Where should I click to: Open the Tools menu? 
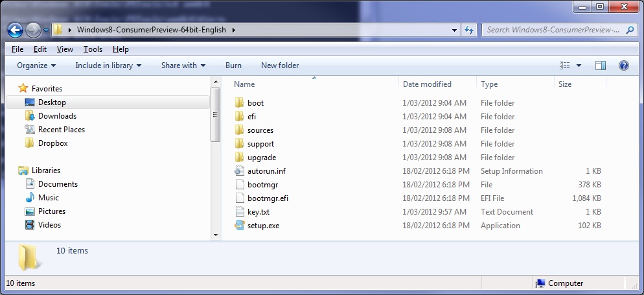coord(93,49)
